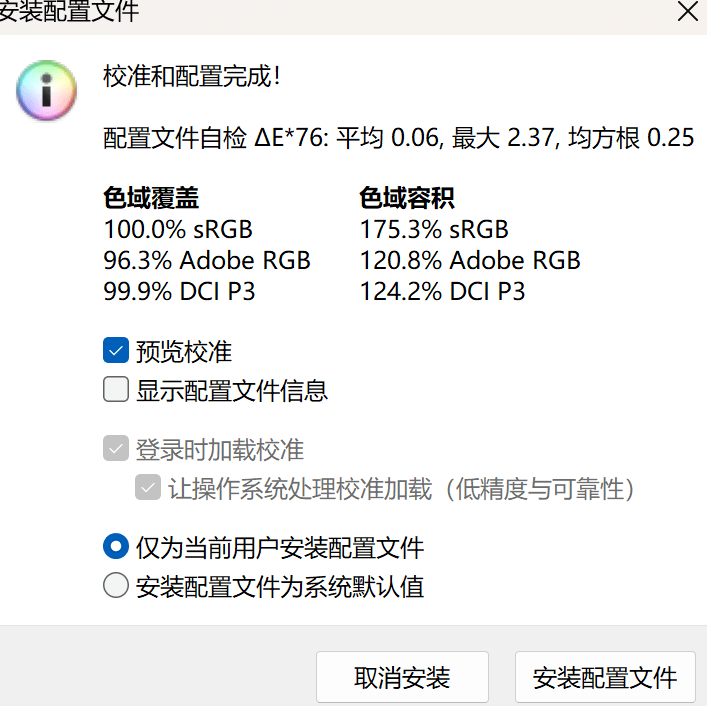The width and height of the screenshot is (707, 706).
Task: Click the 100.0% sRGB coverage value
Action: coord(178,229)
